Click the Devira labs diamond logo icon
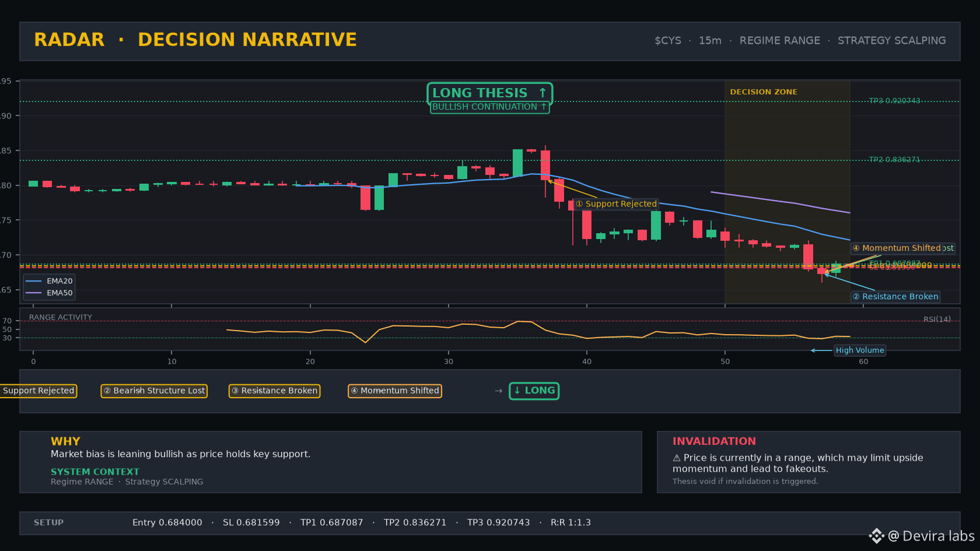Screen dimensions: 980x551 click(876, 536)
